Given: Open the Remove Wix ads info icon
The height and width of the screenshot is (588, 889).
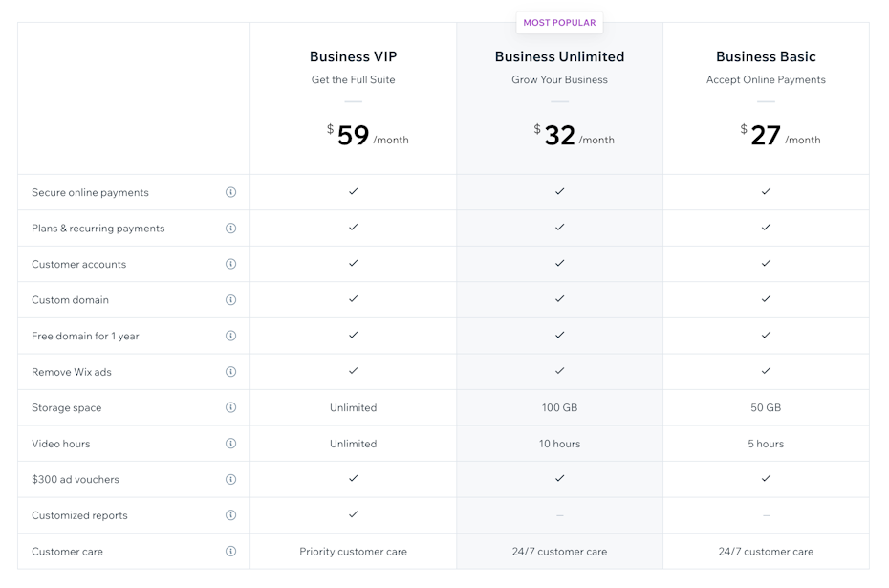Looking at the screenshot, I should 230,371.
